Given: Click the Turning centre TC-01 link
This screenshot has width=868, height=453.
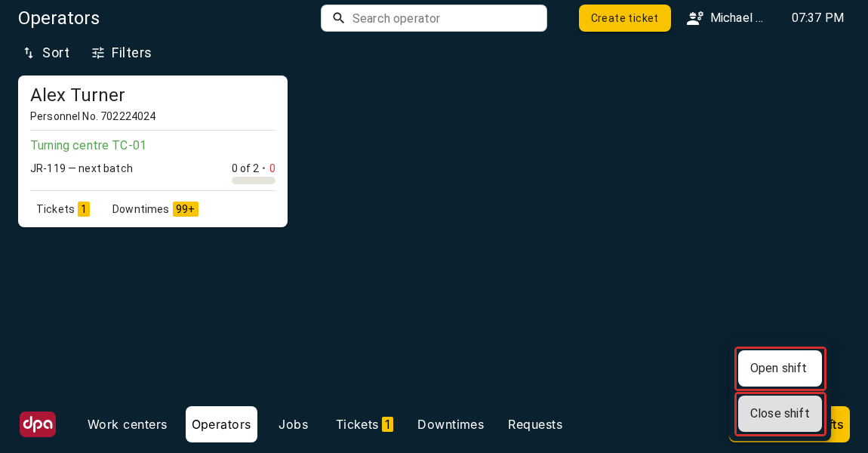Looking at the screenshot, I should click(x=88, y=145).
